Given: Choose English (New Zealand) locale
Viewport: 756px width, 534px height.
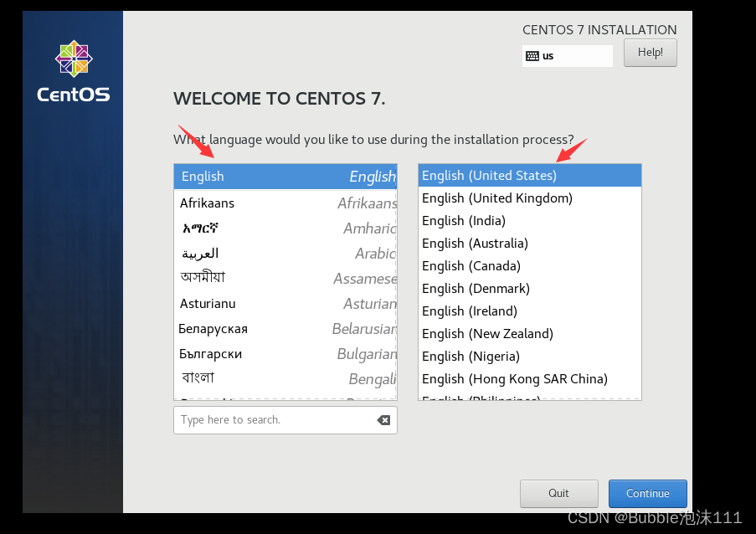Looking at the screenshot, I should [530, 334].
